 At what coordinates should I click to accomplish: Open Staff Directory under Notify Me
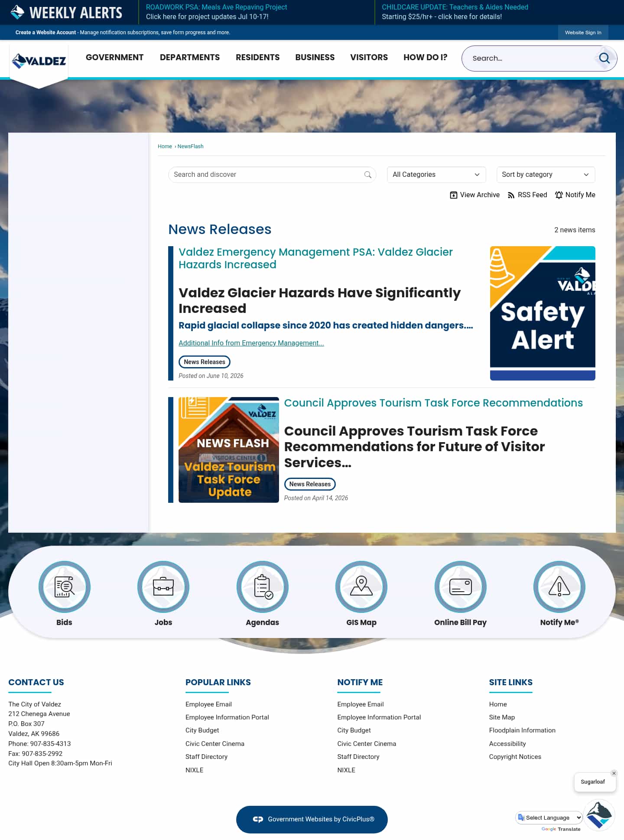[x=358, y=757]
